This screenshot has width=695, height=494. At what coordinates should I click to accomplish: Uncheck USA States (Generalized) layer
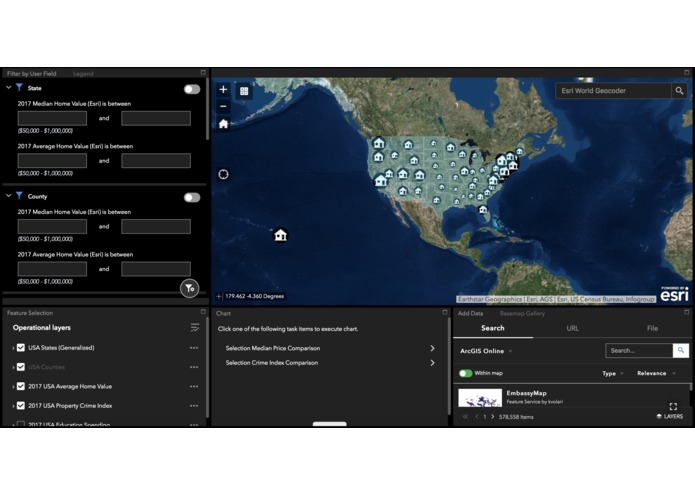(x=21, y=348)
